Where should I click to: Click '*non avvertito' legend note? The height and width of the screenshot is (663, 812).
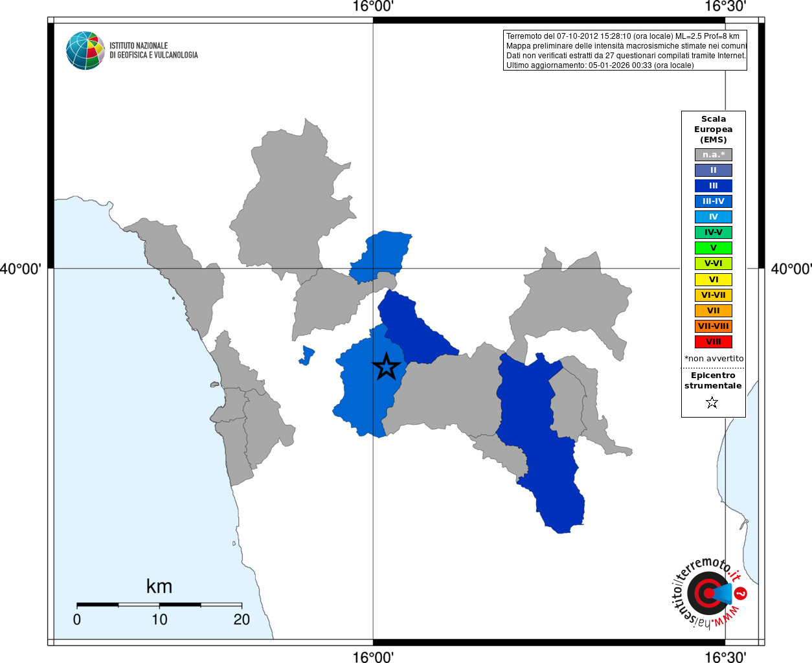714,359
